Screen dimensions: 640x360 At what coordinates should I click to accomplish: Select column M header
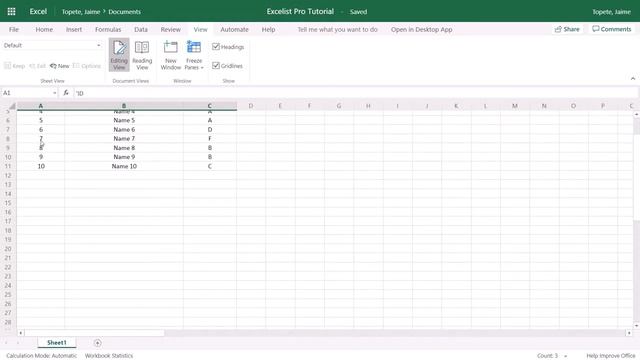click(515, 106)
